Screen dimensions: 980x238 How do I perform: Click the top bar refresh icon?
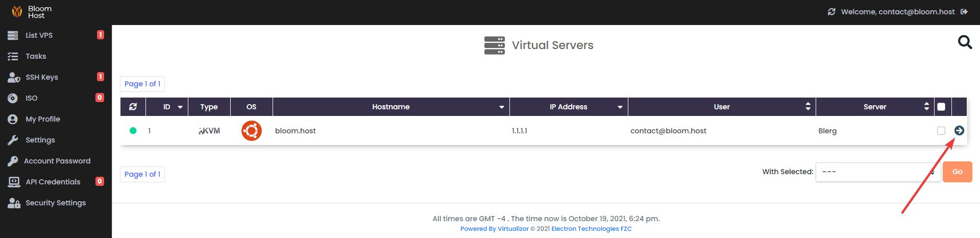[x=831, y=12]
